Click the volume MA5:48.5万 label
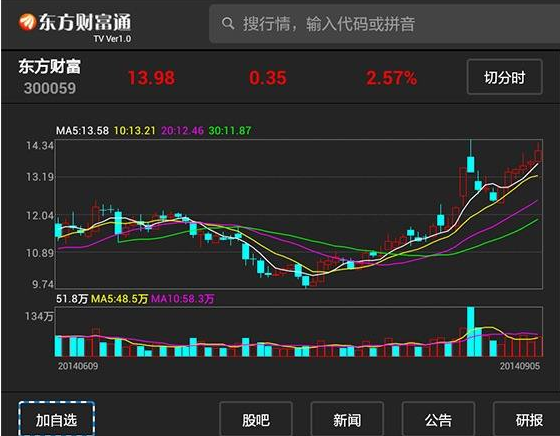Image resolution: width=560 pixels, height=436 pixels. coord(119,299)
